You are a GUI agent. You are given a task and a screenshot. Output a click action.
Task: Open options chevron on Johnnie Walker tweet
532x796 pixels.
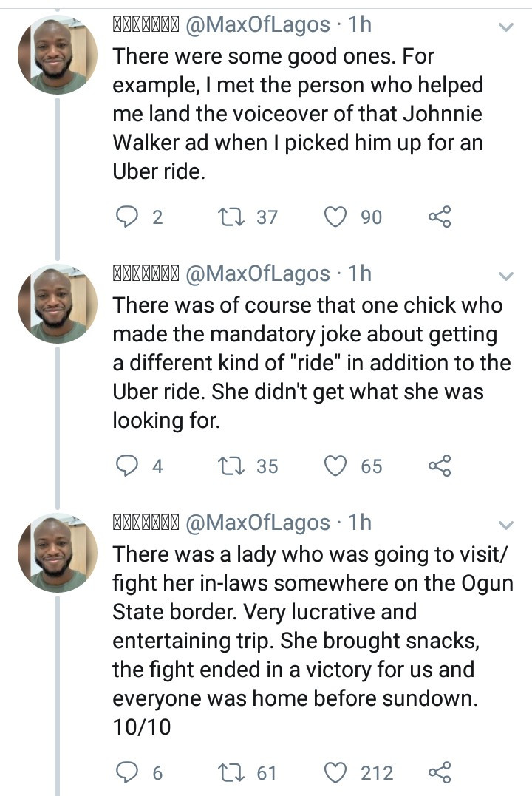(506, 28)
